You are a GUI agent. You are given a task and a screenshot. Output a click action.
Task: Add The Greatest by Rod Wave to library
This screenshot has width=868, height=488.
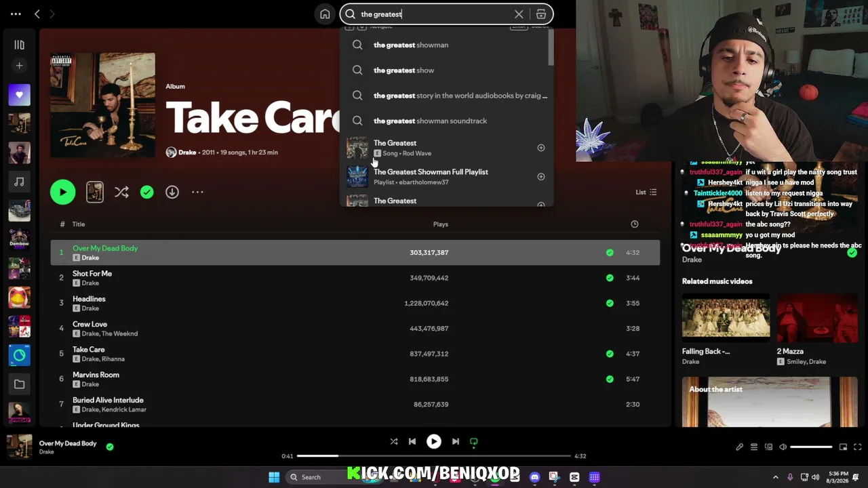(541, 148)
